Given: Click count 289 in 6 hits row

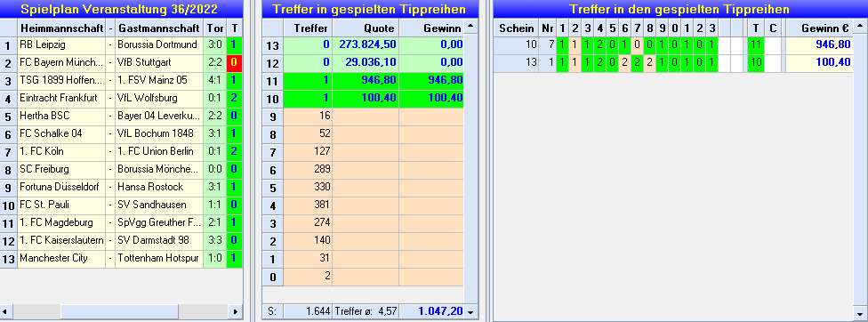Looking at the screenshot, I should (308, 169).
